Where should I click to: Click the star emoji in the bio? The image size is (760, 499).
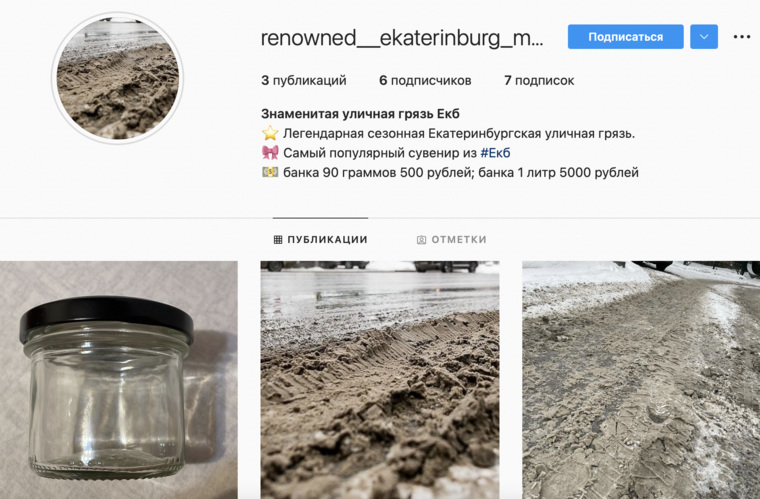point(270,133)
